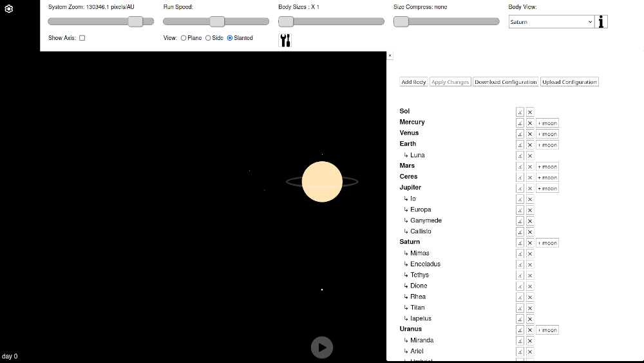Edit the Iapetus moon entry
Screen dimensions: 644x363
520,319
